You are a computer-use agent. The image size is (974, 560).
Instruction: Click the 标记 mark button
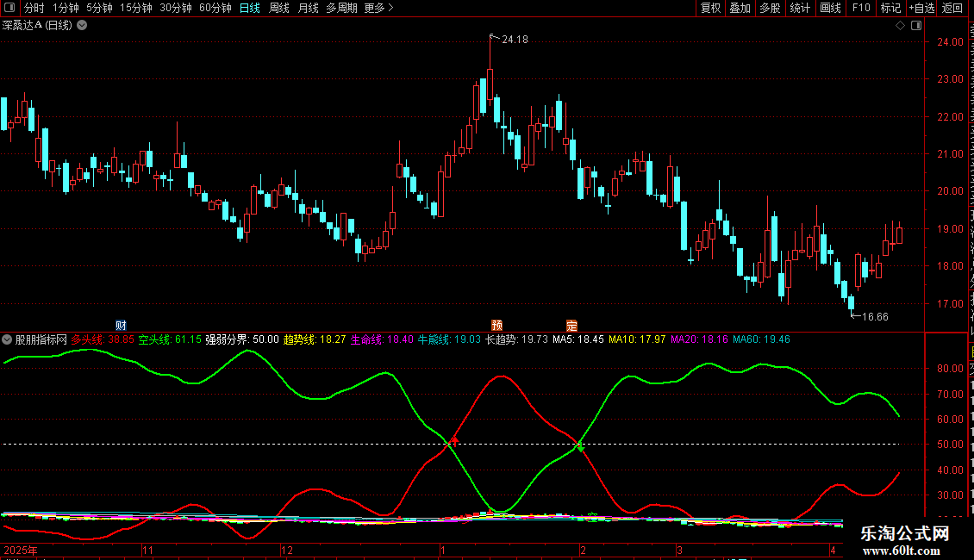(x=890, y=8)
